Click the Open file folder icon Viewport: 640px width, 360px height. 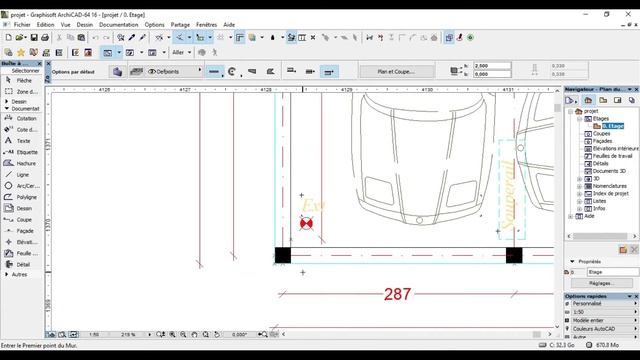19,38
